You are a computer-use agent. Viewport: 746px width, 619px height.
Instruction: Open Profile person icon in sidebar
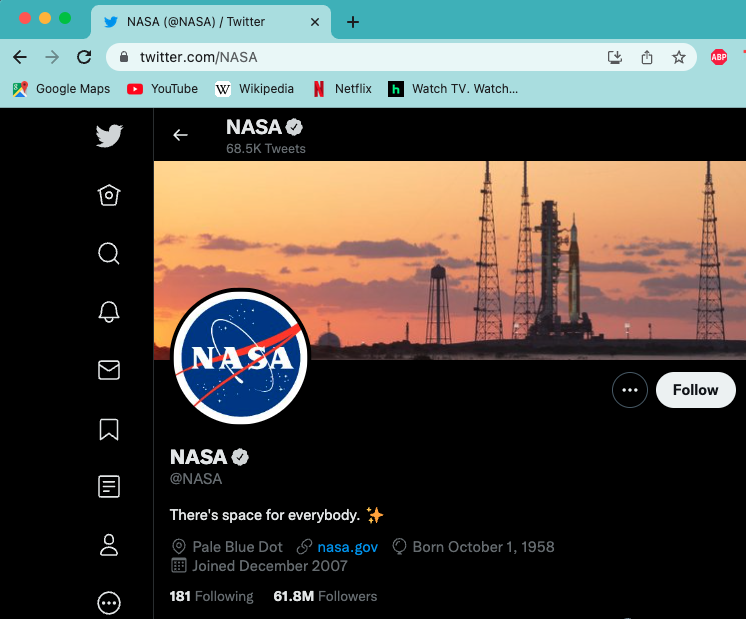click(x=109, y=545)
